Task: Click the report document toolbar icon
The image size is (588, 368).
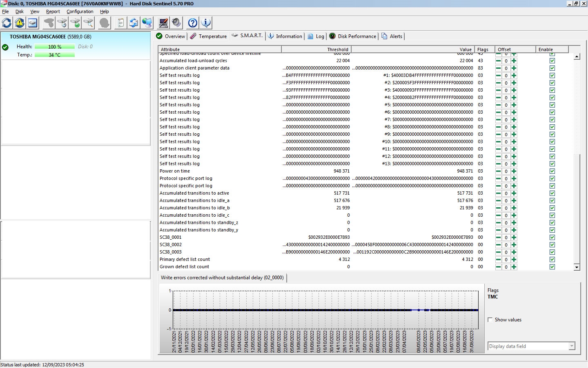Action: (120, 23)
